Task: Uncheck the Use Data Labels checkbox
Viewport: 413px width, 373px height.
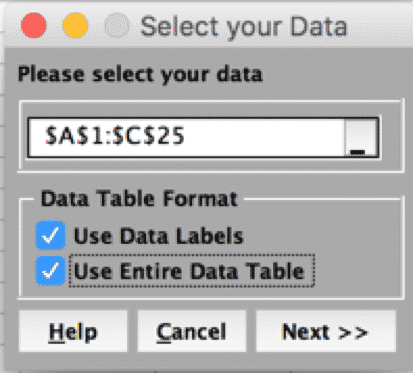Action: (x=50, y=235)
